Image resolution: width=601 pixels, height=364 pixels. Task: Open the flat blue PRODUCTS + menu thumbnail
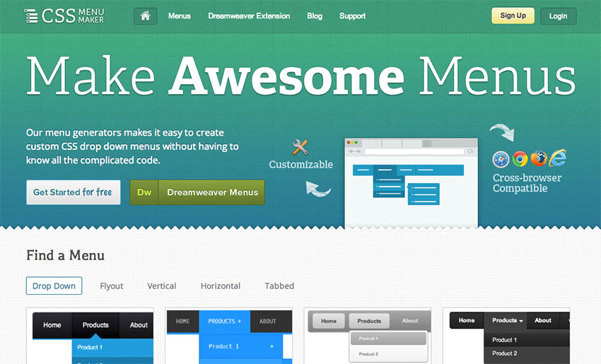[229, 336]
